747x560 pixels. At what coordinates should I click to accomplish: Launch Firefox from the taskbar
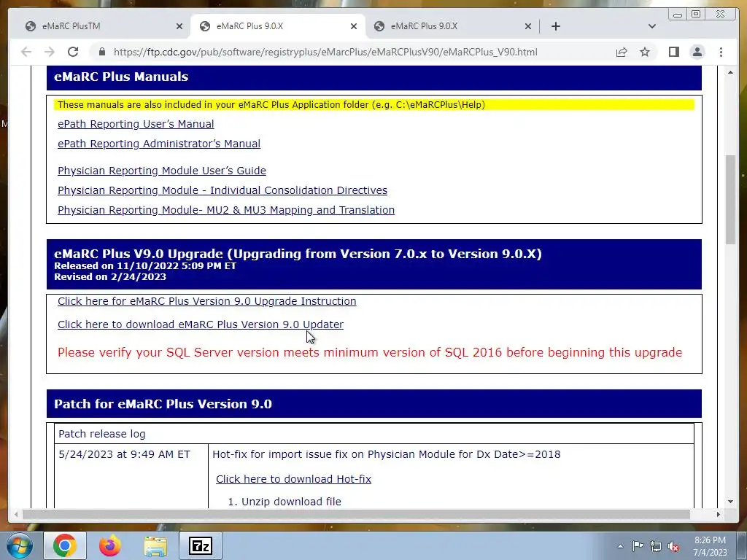click(110, 545)
